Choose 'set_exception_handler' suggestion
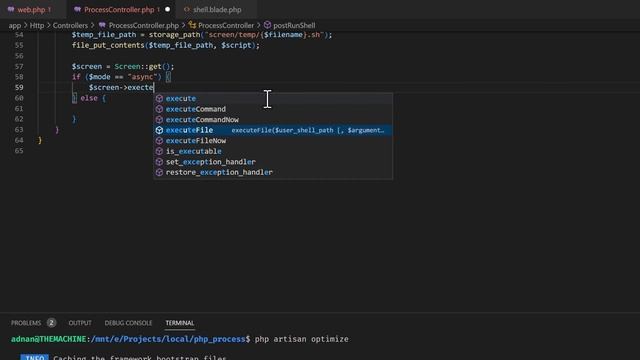The width and height of the screenshot is (640, 360). pos(273,162)
